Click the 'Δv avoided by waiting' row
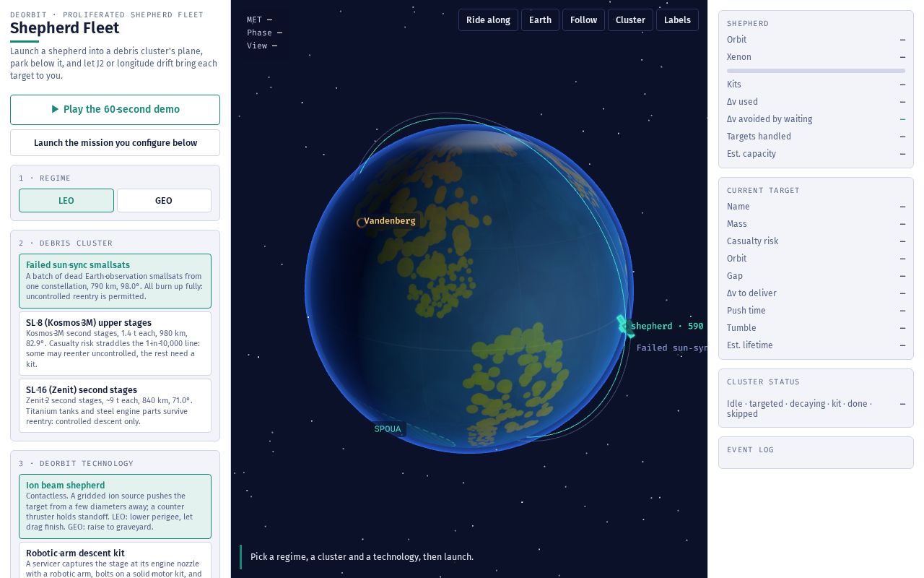The height and width of the screenshot is (578, 924). point(816,119)
